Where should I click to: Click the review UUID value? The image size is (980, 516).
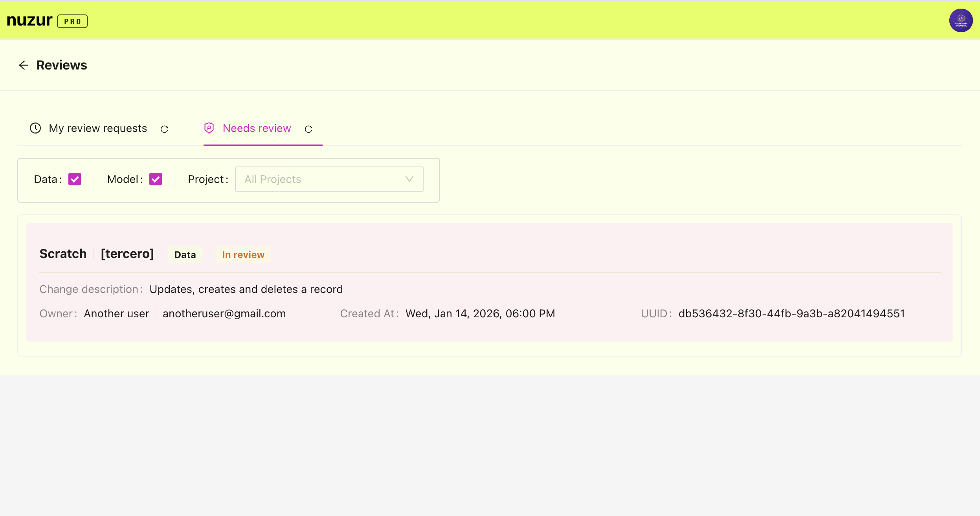pos(791,314)
